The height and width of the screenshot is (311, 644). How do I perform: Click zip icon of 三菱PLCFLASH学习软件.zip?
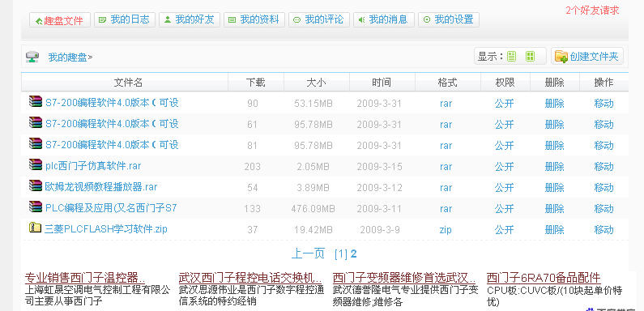point(35,228)
